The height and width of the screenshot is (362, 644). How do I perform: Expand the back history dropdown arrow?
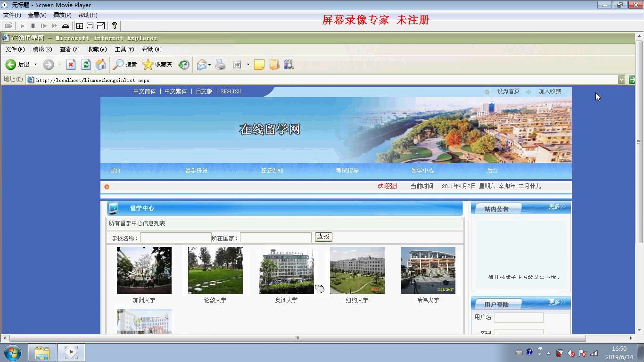coord(35,65)
